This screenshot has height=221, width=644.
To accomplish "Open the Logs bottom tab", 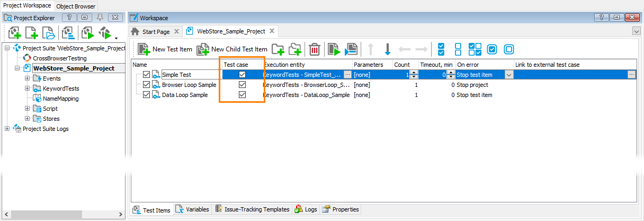I will click(x=306, y=209).
